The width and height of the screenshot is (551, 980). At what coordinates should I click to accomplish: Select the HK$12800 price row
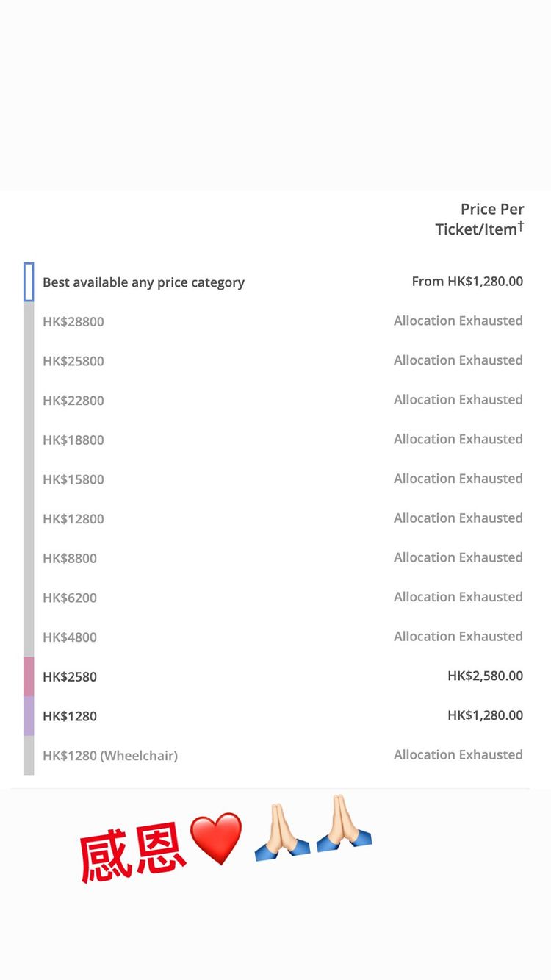pyautogui.click(x=274, y=519)
